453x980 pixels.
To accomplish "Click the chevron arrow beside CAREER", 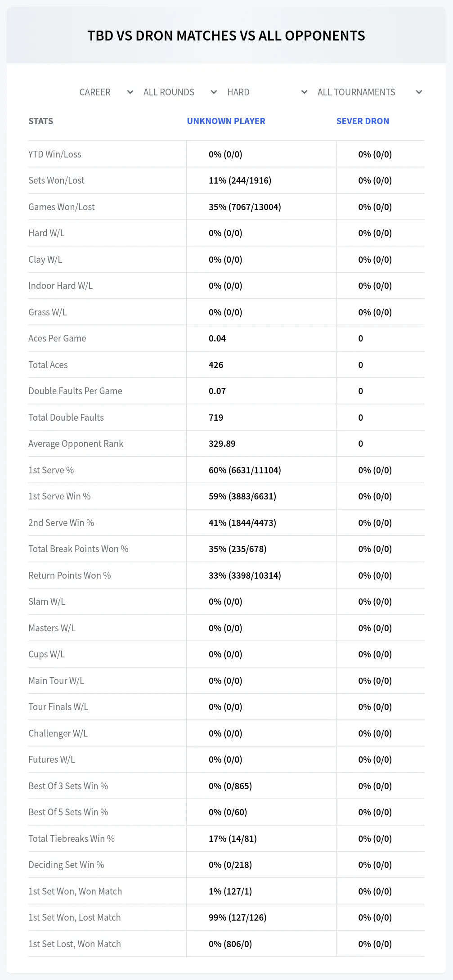I will (x=130, y=92).
